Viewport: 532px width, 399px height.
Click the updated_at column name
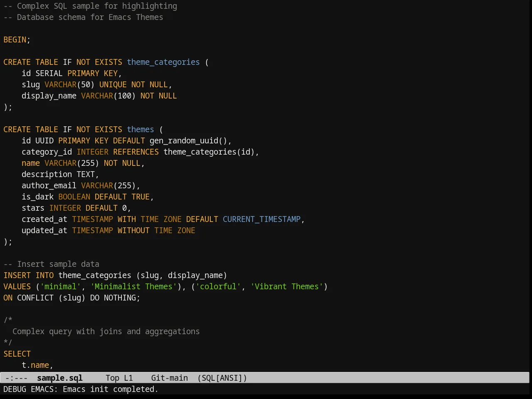[44, 230]
